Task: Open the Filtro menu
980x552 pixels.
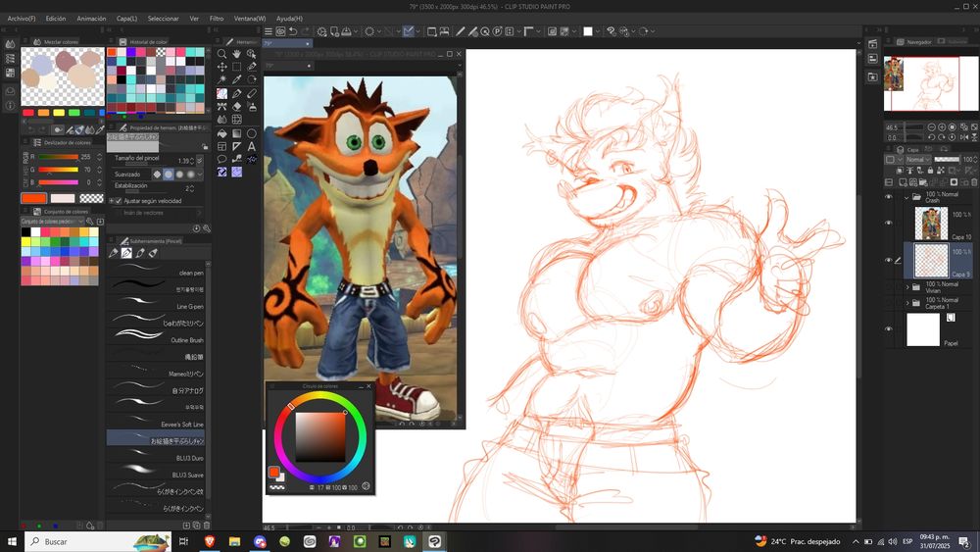Action: tap(217, 18)
